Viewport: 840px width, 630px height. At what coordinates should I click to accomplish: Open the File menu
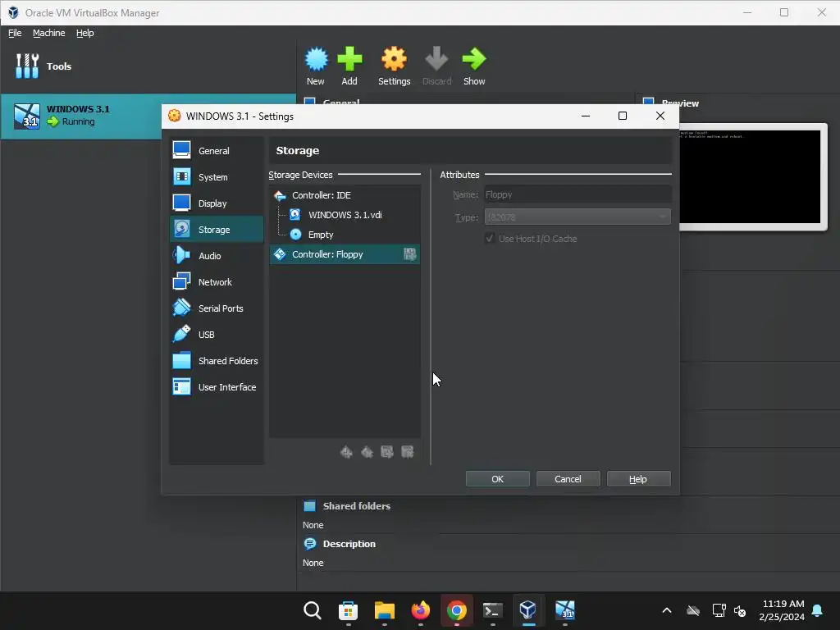coord(15,33)
